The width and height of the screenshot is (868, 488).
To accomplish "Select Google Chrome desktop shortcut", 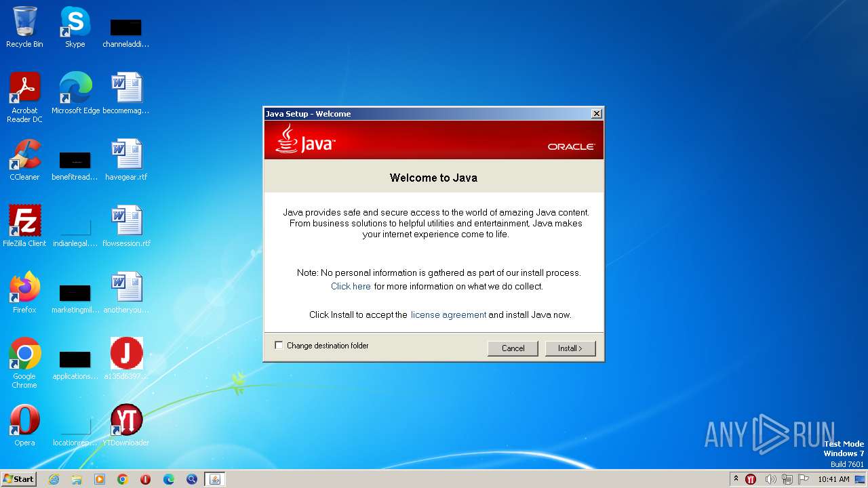I will (x=24, y=363).
